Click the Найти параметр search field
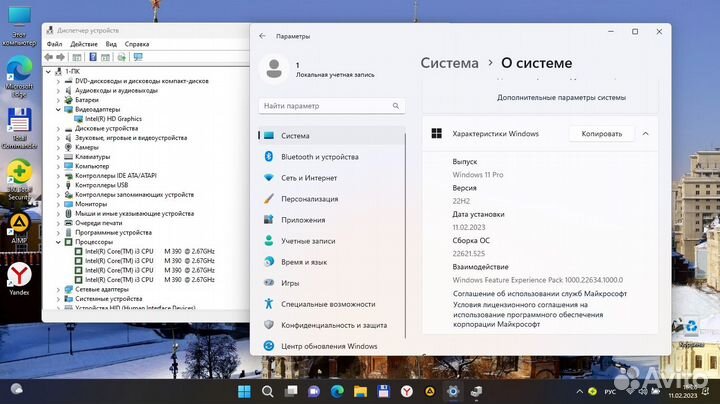Screen dimensions: 720x404 pos(332,106)
